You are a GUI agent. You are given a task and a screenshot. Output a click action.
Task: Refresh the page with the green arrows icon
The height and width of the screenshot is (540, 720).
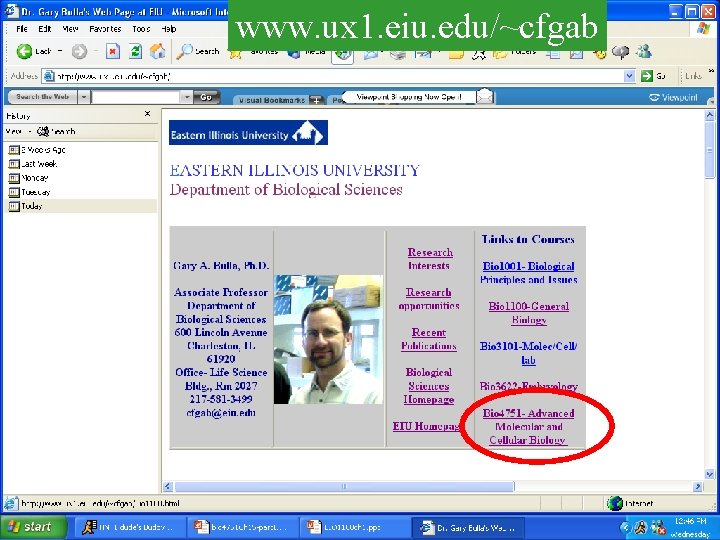tap(135, 51)
